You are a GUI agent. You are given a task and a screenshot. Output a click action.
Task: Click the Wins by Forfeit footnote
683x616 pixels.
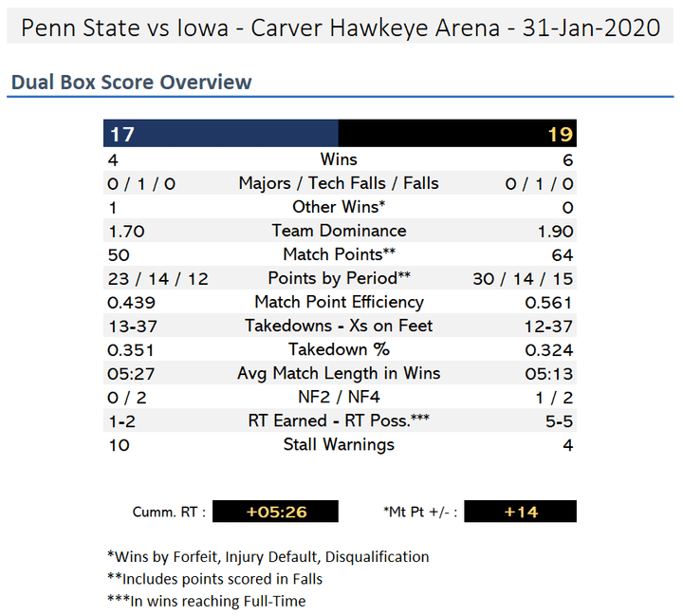268,557
